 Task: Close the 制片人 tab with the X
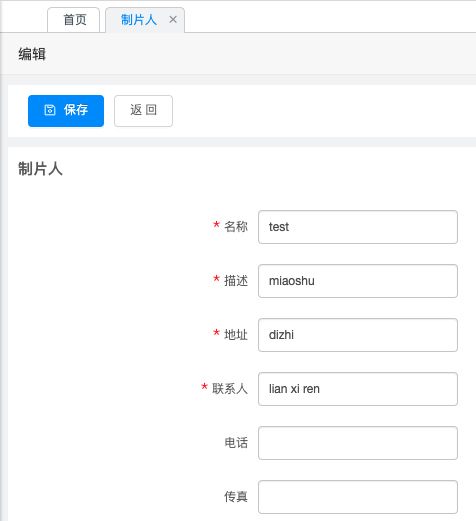point(173,20)
